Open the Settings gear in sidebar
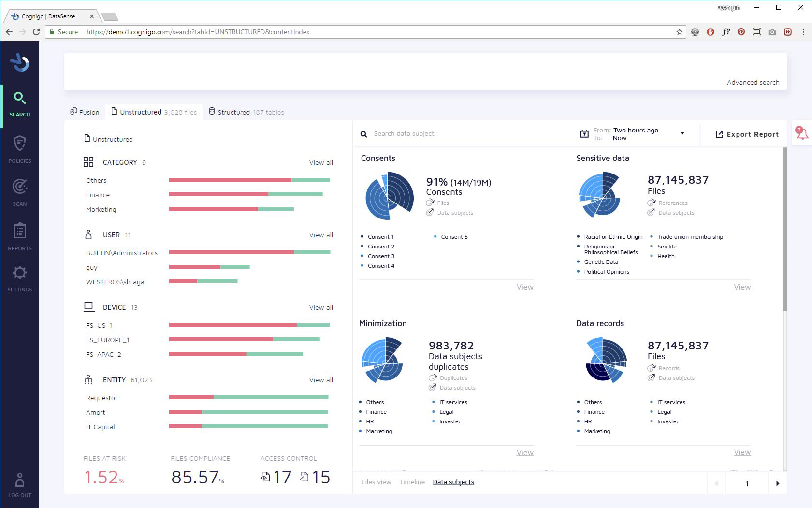812x508 pixels. coord(20,273)
